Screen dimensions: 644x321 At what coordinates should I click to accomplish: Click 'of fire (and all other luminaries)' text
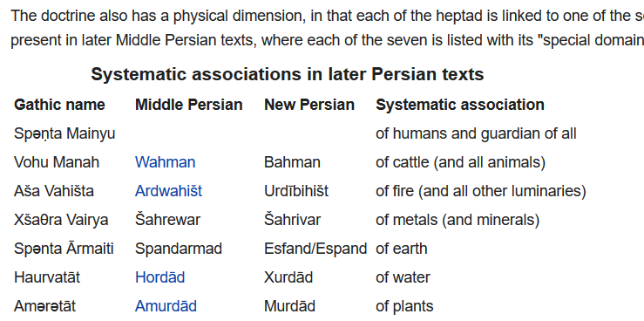point(481,191)
